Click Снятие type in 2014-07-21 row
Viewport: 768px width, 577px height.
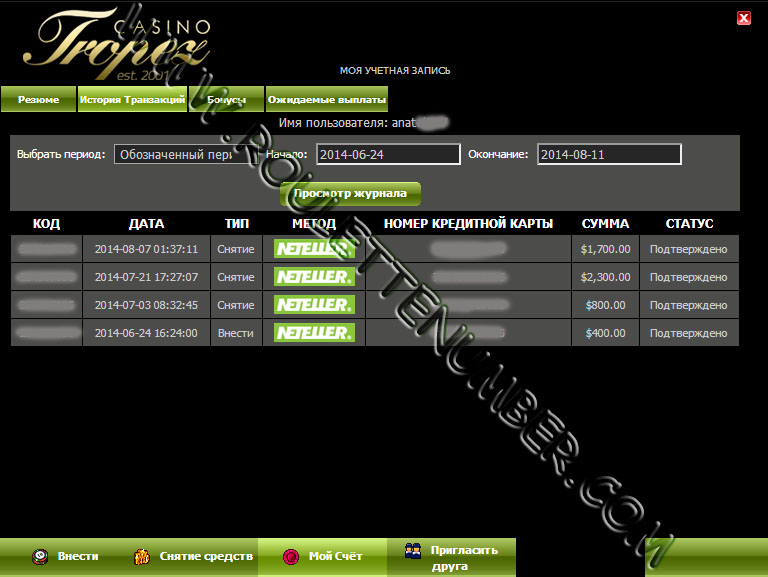[236, 277]
